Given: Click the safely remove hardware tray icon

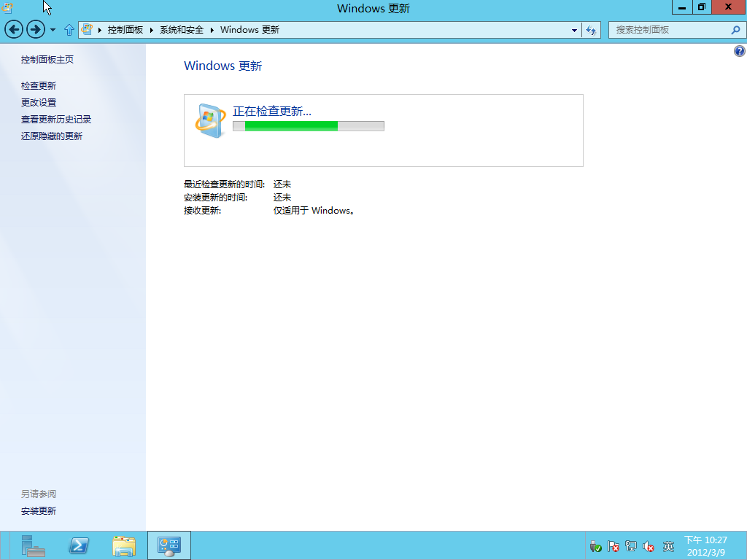Looking at the screenshot, I should click(x=595, y=546).
